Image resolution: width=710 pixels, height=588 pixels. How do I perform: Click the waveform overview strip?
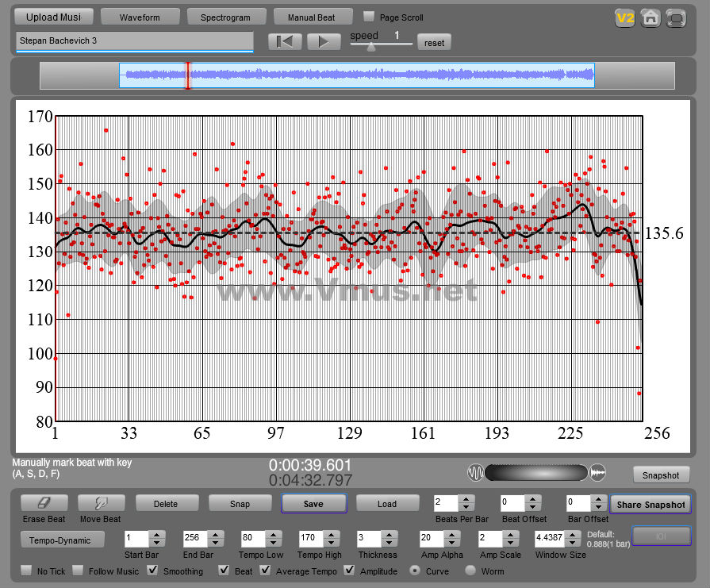click(x=357, y=75)
